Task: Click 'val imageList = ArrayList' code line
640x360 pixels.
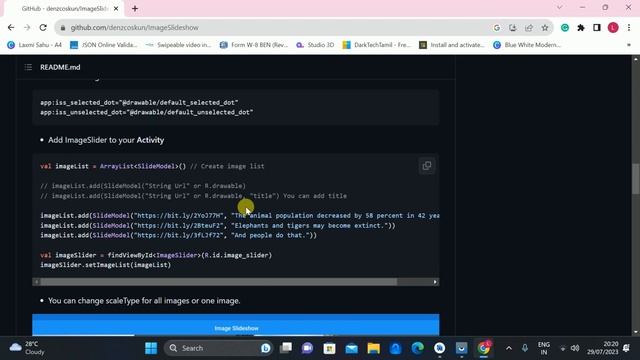Action: (x=152, y=166)
